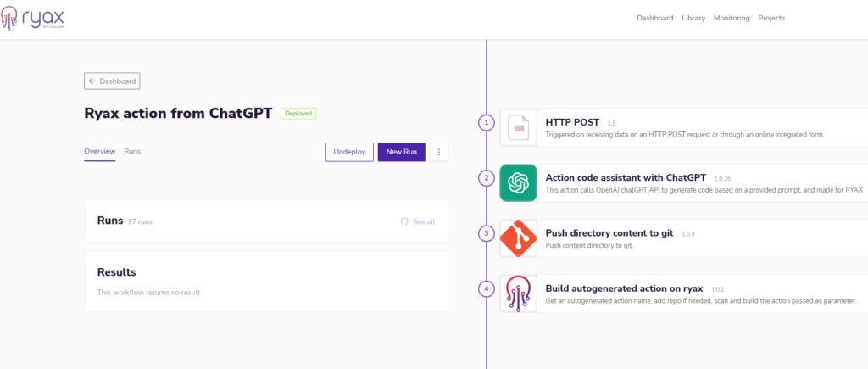Click the git logo icon
This screenshot has width=868, height=369.
coord(519,238)
